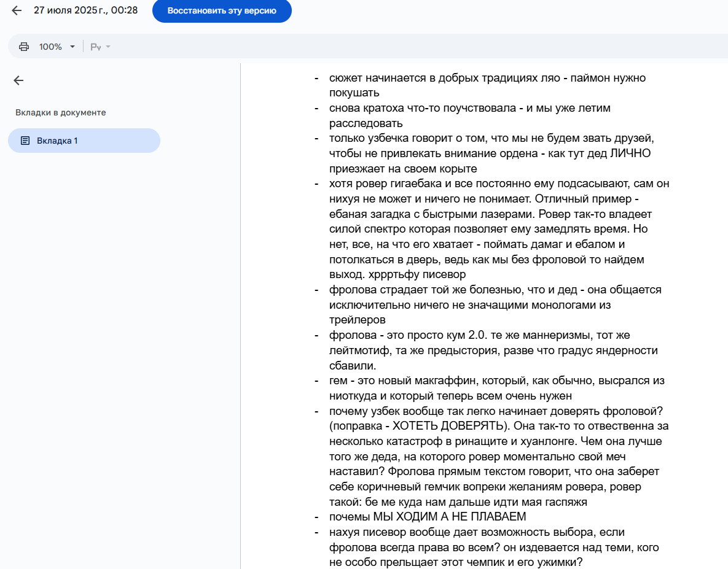Click the spell check language icon
Screen dimensions: 728x569
pyautogui.click(x=95, y=47)
